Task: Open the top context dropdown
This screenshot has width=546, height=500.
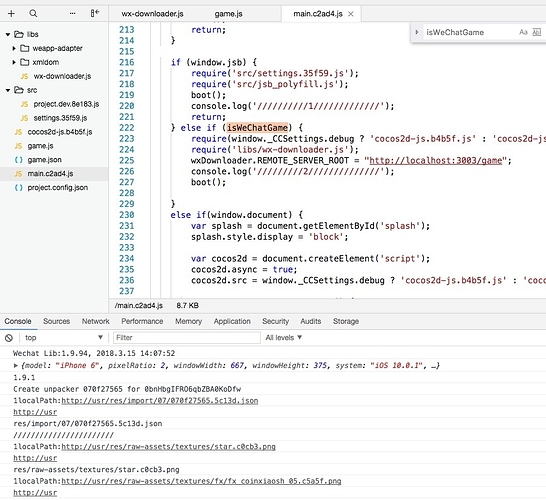Action: coord(64,338)
